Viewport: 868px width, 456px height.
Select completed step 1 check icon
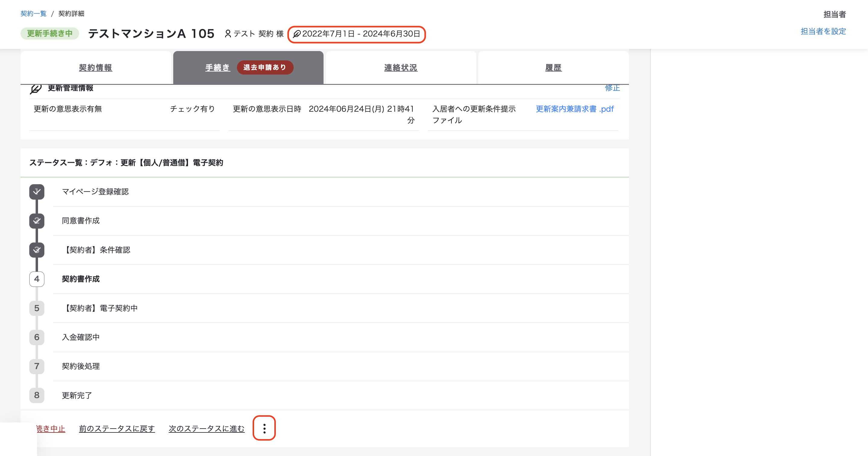[x=37, y=191]
